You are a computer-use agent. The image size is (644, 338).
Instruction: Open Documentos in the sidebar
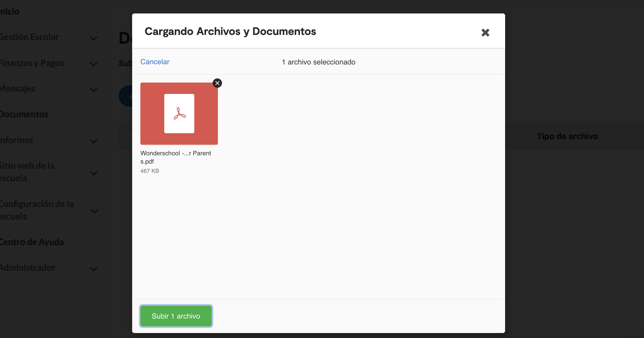(24, 114)
